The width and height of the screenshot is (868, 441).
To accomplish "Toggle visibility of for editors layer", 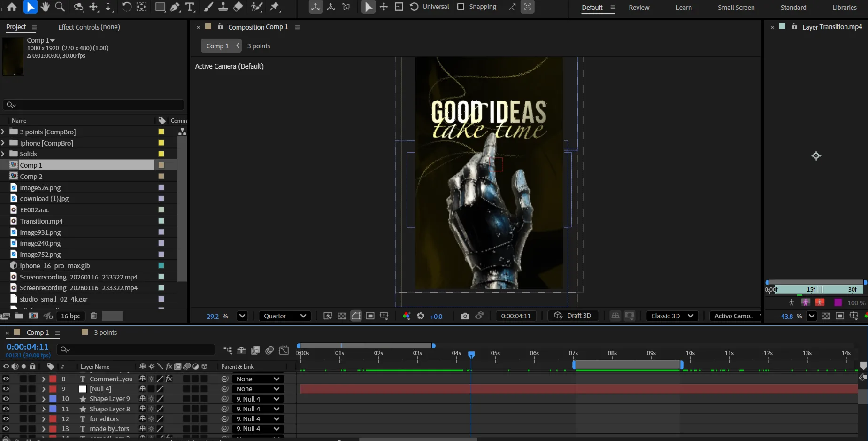I will click(6, 419).
